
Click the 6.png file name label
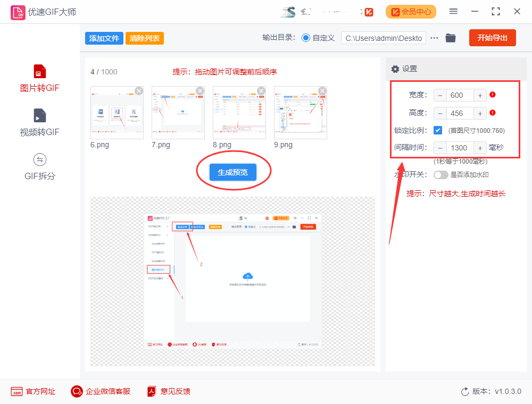100,145
